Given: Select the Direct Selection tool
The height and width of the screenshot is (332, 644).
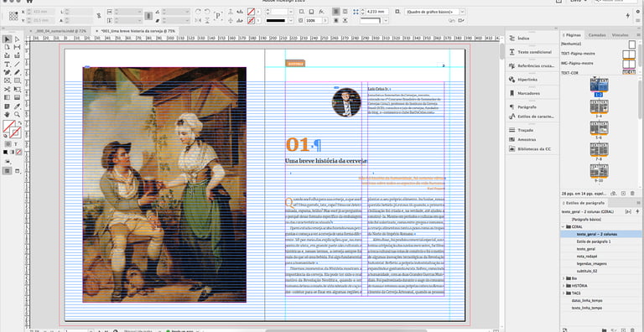Looking at the screenshot, I should [x=18, y=39].
